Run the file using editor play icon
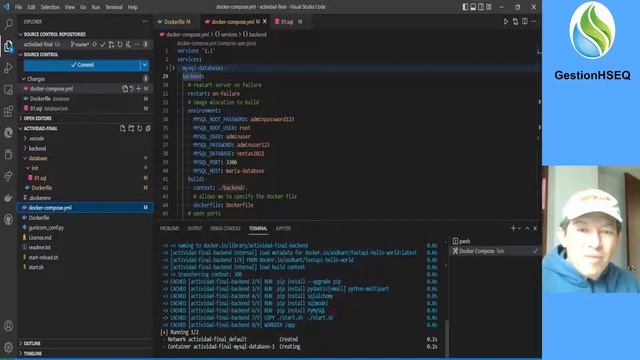640x360 pixels. [506, 22]
